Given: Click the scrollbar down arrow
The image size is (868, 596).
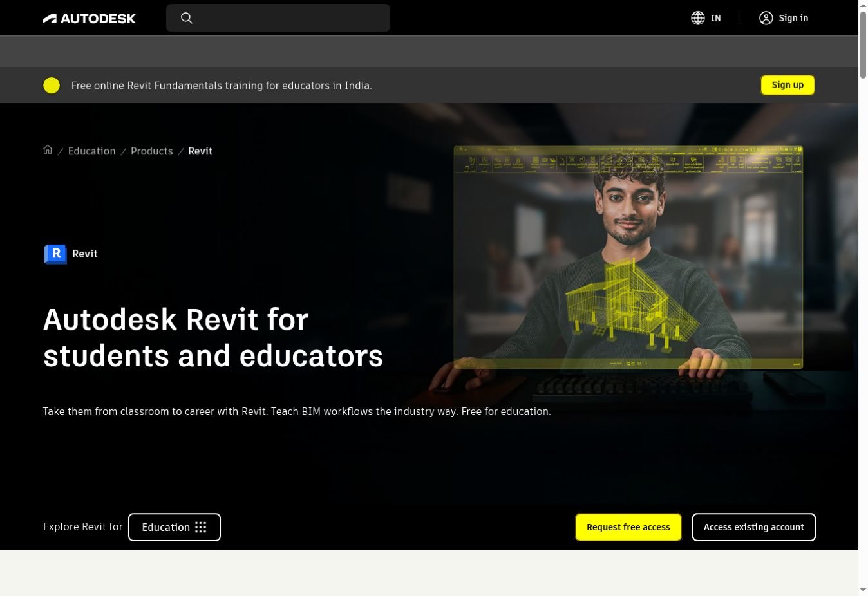Looking at the screenshot, I should (863, 590).
